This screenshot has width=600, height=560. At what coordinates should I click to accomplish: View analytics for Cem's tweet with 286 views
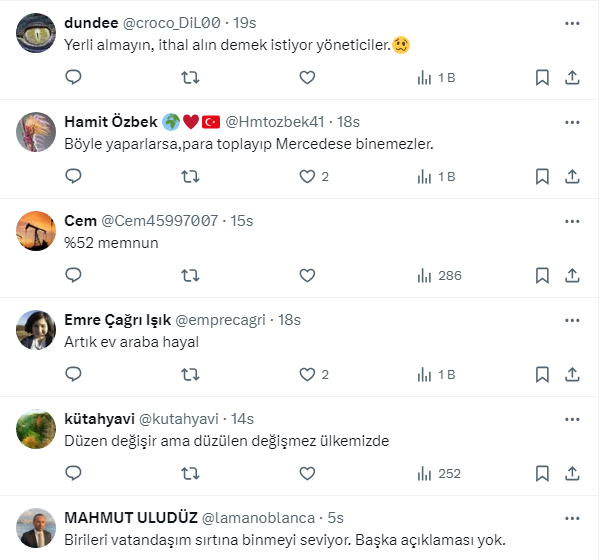coord(439,275)
